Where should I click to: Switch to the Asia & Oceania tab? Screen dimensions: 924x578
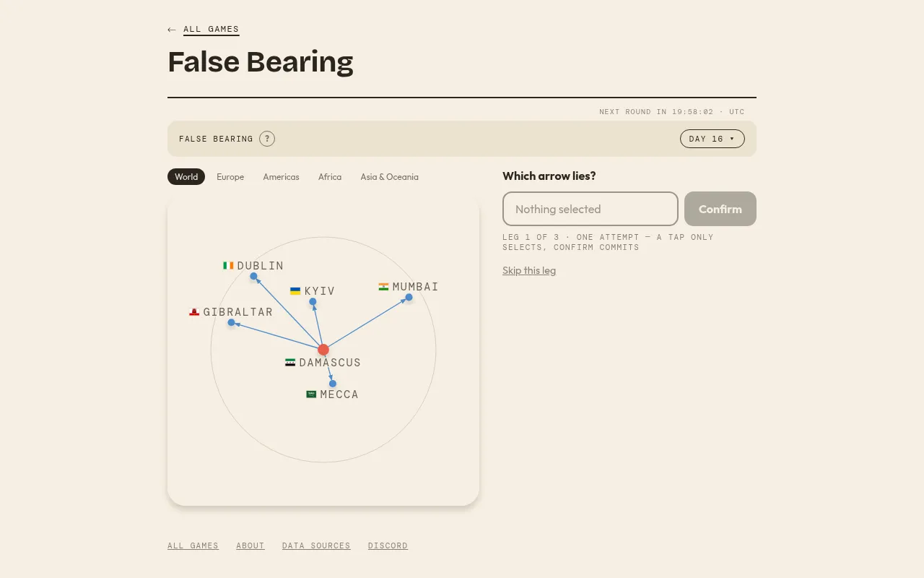click(390, 177)
